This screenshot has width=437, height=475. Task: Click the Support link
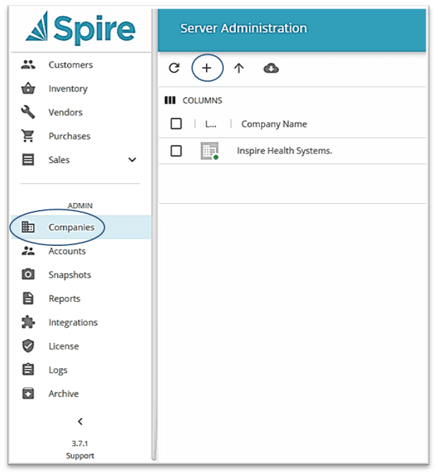pos(80,455)
